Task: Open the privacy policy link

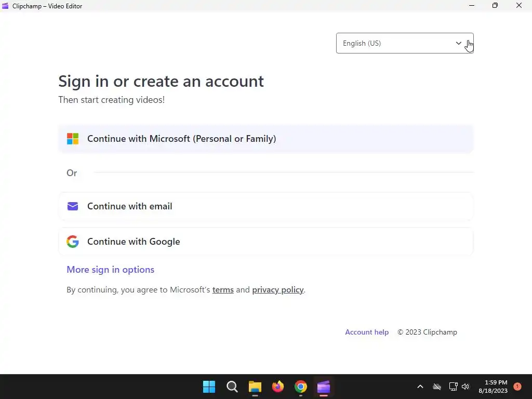Action: (278, 290)
